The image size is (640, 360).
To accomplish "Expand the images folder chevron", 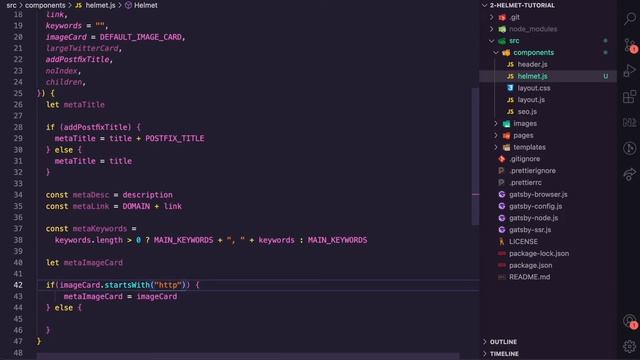I will tap(496, 124).
